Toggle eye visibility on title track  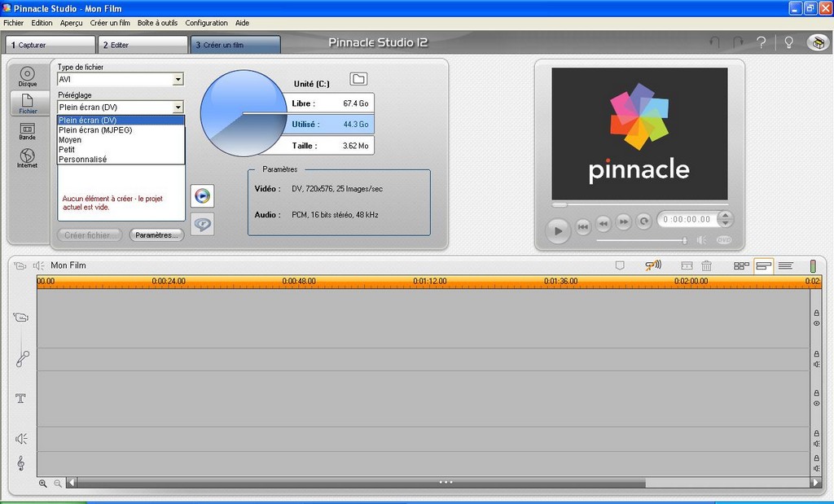tap(816, 404)
